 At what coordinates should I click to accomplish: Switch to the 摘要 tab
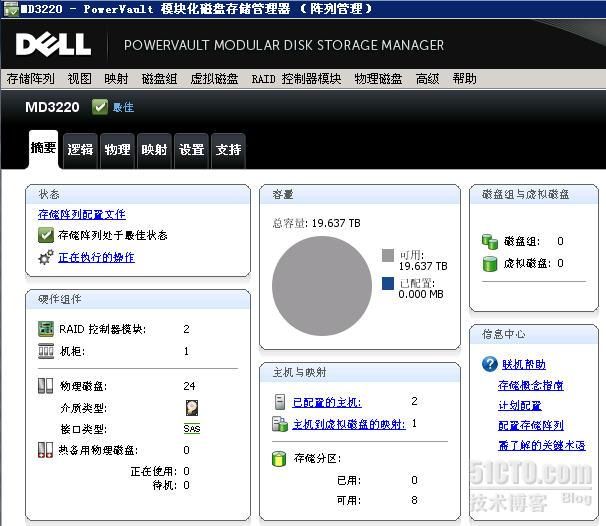coord(43,148)
